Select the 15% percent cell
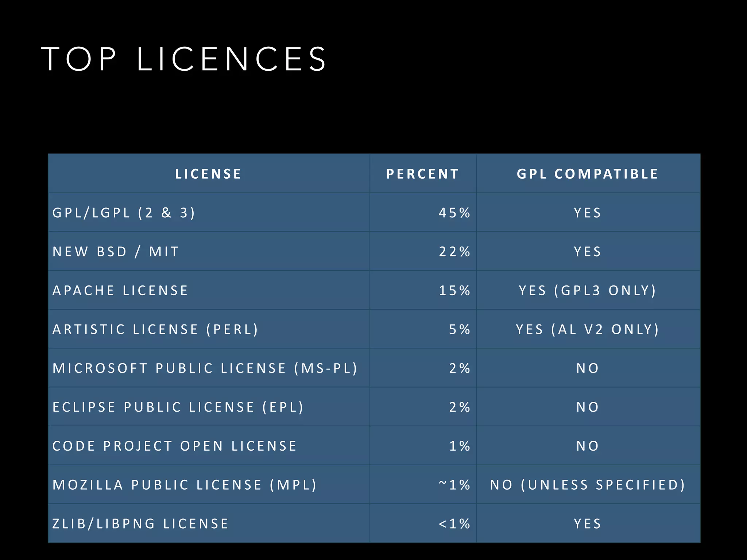This screenshot has height=560, width=747. (x=454, y=291)
